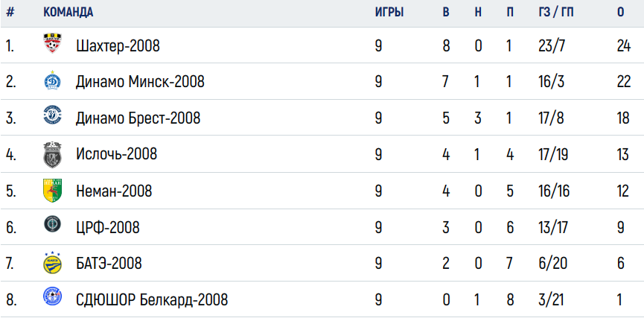Click the БАТЭ-2008 yellow logo
The image size is (644, 321).
click(52, 263)
